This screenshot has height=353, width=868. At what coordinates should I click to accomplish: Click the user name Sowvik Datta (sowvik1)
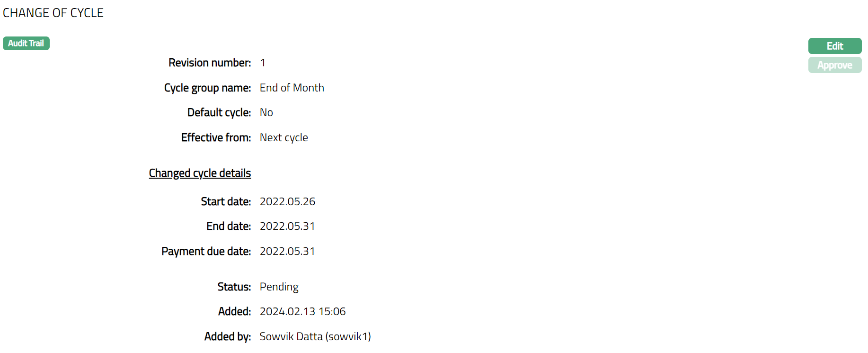pos(315,336)
